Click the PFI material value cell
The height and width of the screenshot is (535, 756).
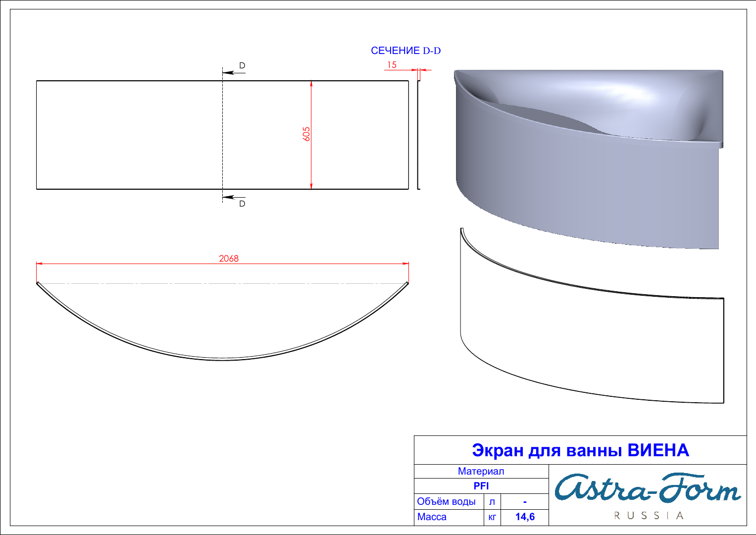tap(481, 486)
